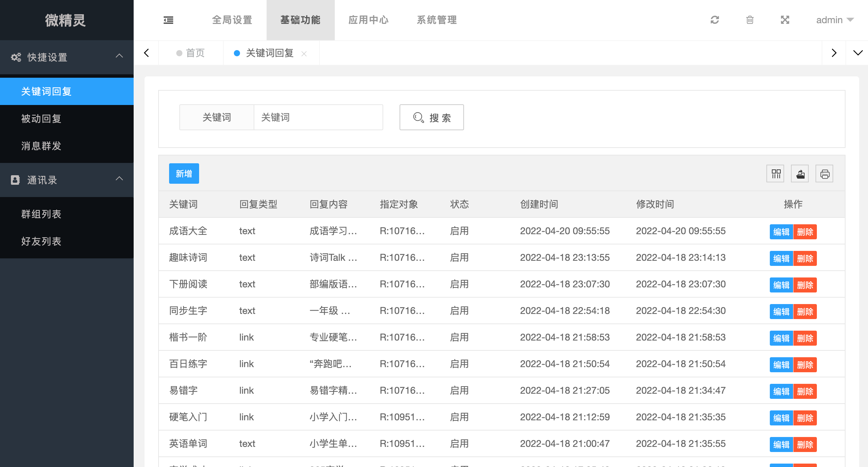Open the column filter grid icon
Screen dimensions: 868x467
tap(776, 174)
